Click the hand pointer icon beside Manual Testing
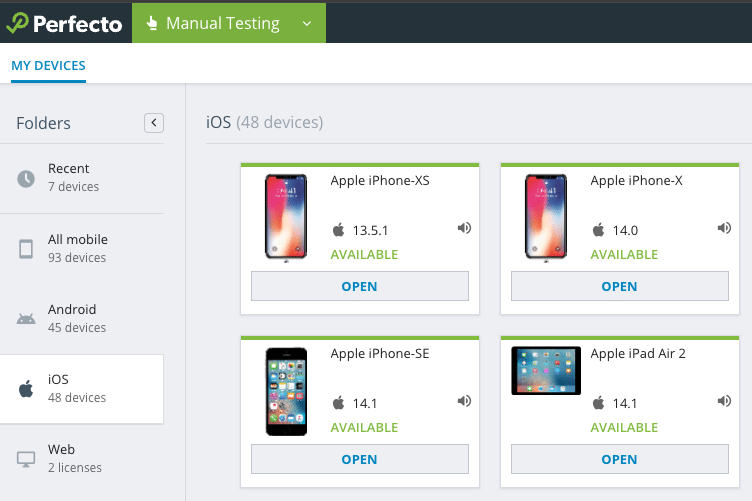Screen dimensions: 752x501 point(152,23)
